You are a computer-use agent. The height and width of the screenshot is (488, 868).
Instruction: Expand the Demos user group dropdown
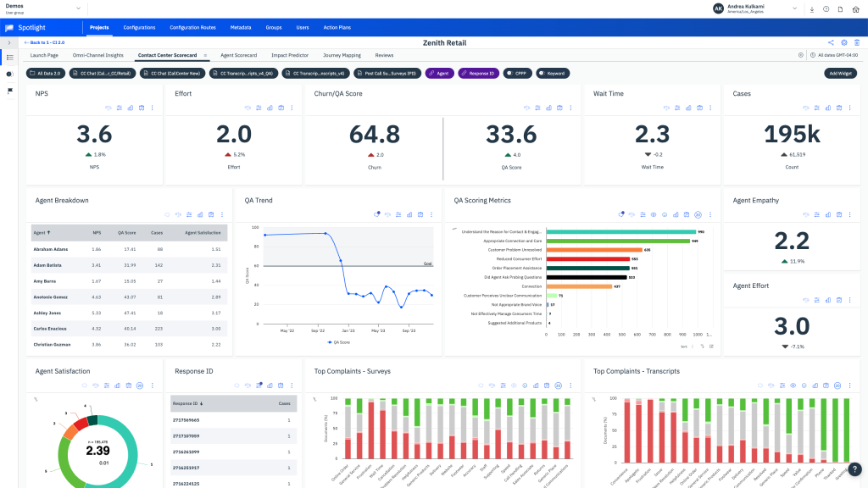[x=78, y=8]
